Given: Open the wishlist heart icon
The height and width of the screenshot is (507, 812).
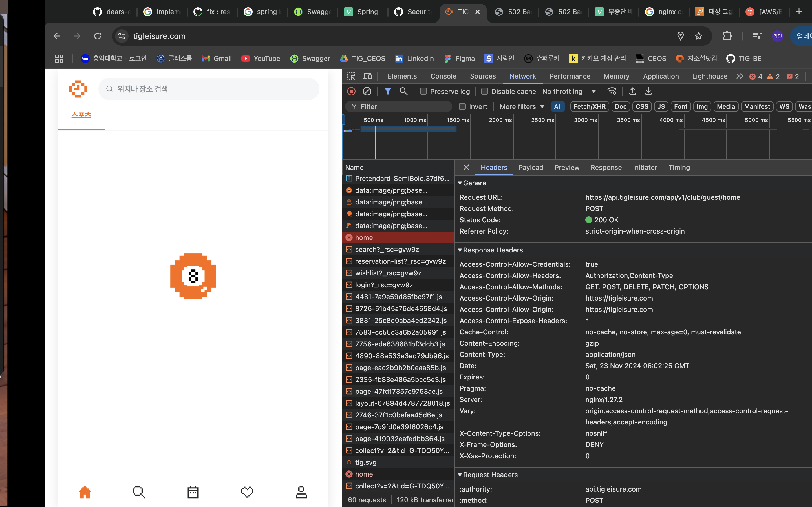Looking at the screenshot, I should click(247, 492).
